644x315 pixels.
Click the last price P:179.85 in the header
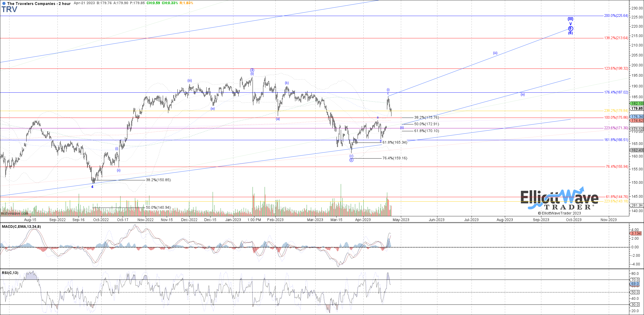pos(137,3)
